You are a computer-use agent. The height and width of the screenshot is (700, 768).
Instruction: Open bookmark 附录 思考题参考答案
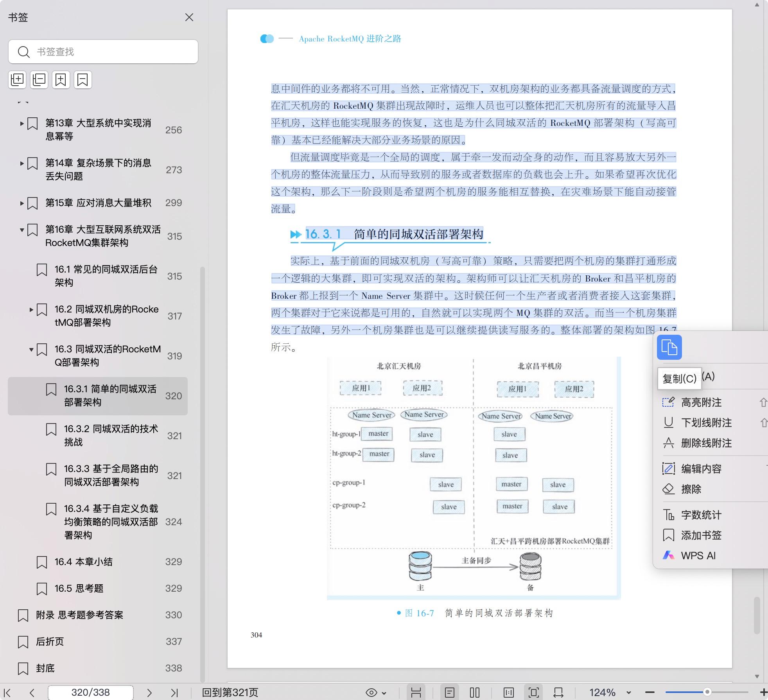79,615
